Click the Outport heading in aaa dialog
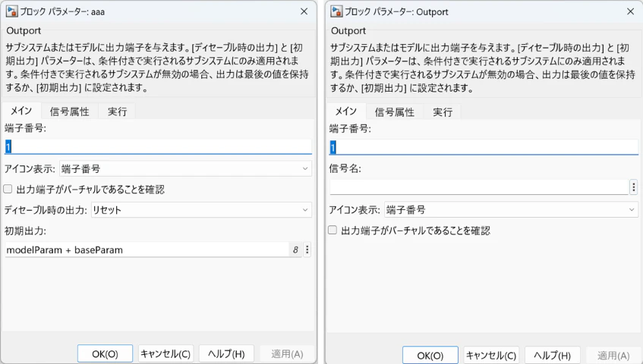 [24, 30]
